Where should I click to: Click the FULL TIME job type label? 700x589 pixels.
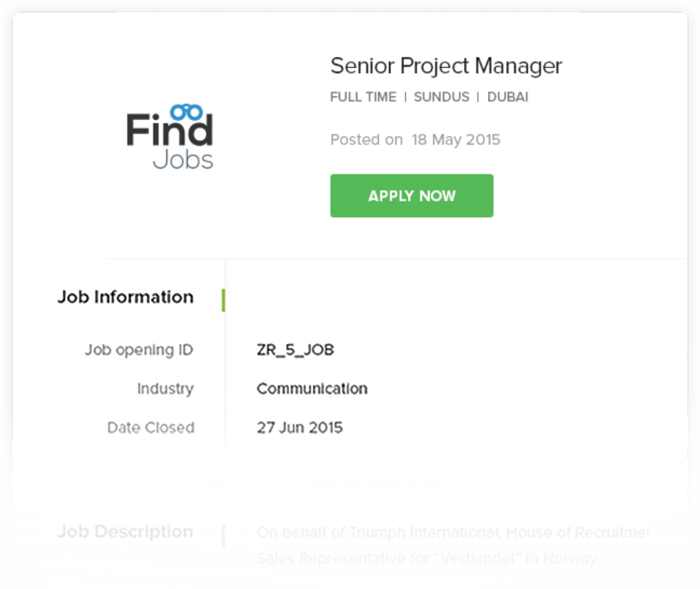pos(363,97)
